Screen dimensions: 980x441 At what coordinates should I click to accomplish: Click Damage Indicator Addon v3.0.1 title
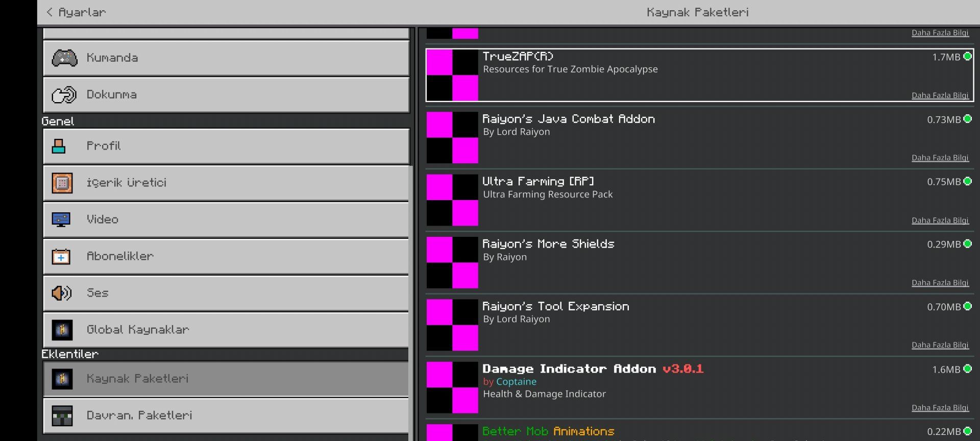[593, 369]
